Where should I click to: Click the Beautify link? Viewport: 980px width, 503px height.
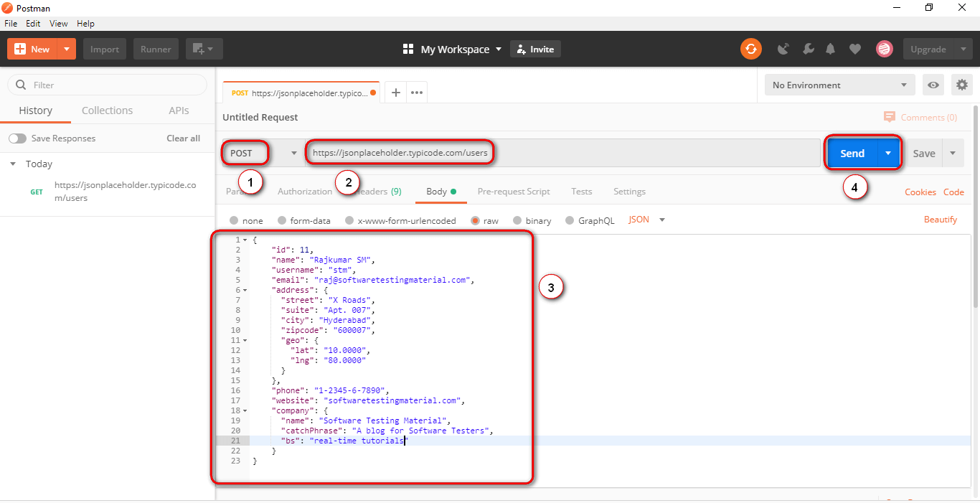pos(940,220)
